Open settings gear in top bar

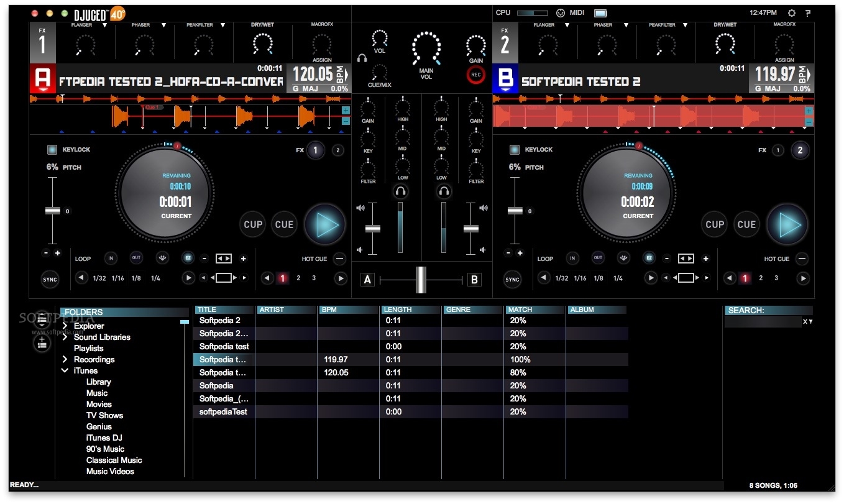point(791,13)
